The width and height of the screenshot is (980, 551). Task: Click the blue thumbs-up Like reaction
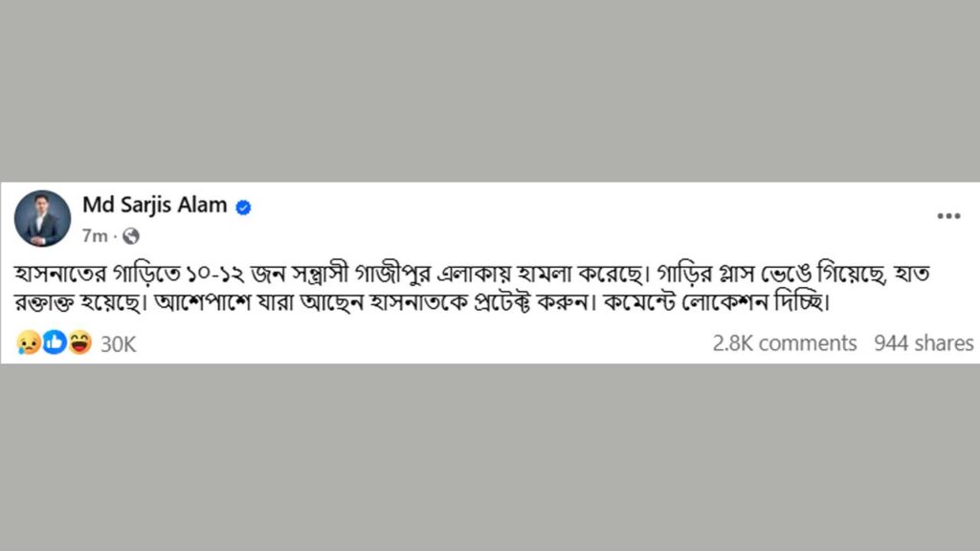coord(55,342)
